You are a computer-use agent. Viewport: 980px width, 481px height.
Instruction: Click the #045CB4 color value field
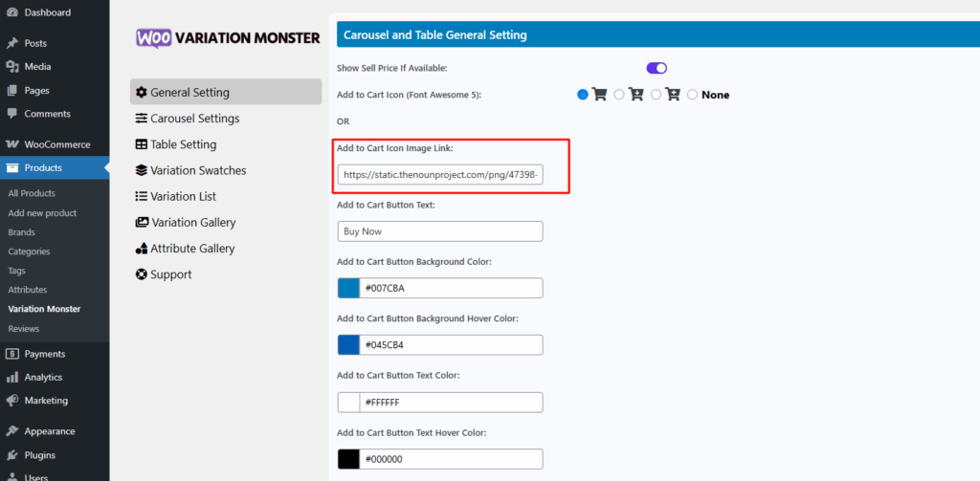pyautogui.click(x=452, y=345)
